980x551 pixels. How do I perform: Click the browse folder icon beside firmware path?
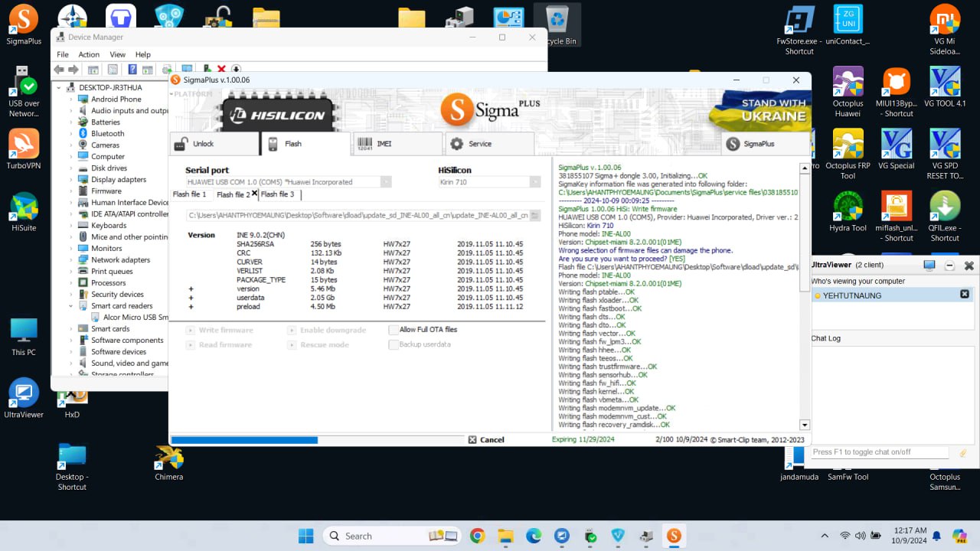(535, 216)
